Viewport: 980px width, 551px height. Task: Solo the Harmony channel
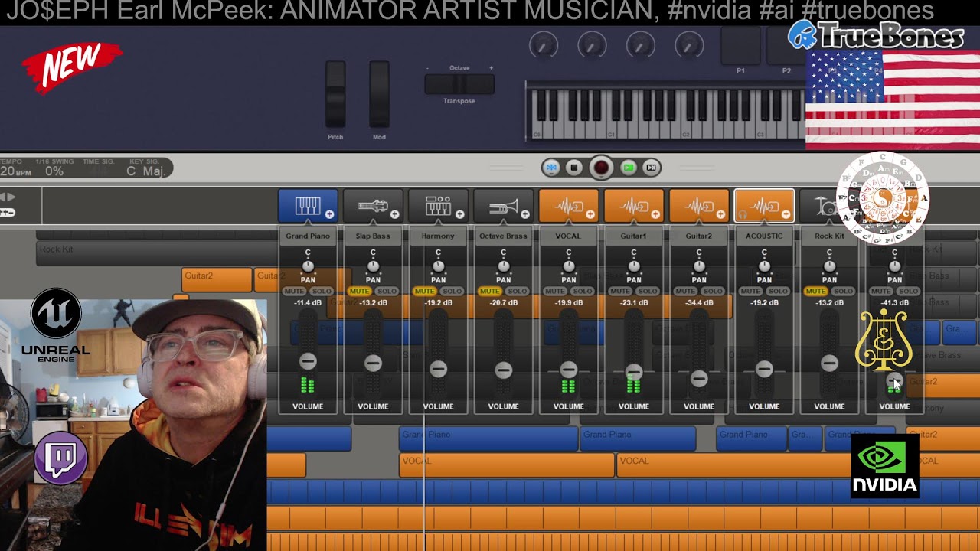(x=452, y=291)
